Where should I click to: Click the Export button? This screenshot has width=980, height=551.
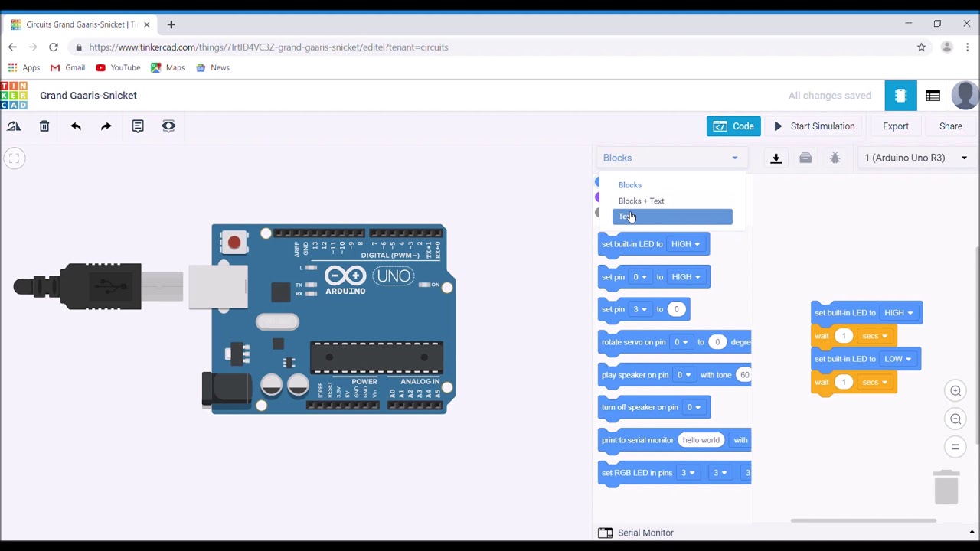tap(896, 126)
